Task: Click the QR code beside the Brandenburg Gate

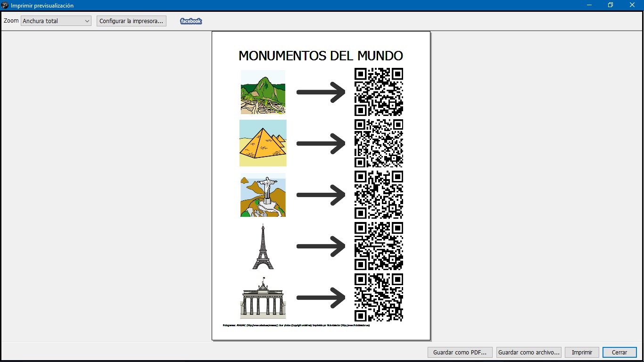Action: pyautogui.click(x=379, y=297)
